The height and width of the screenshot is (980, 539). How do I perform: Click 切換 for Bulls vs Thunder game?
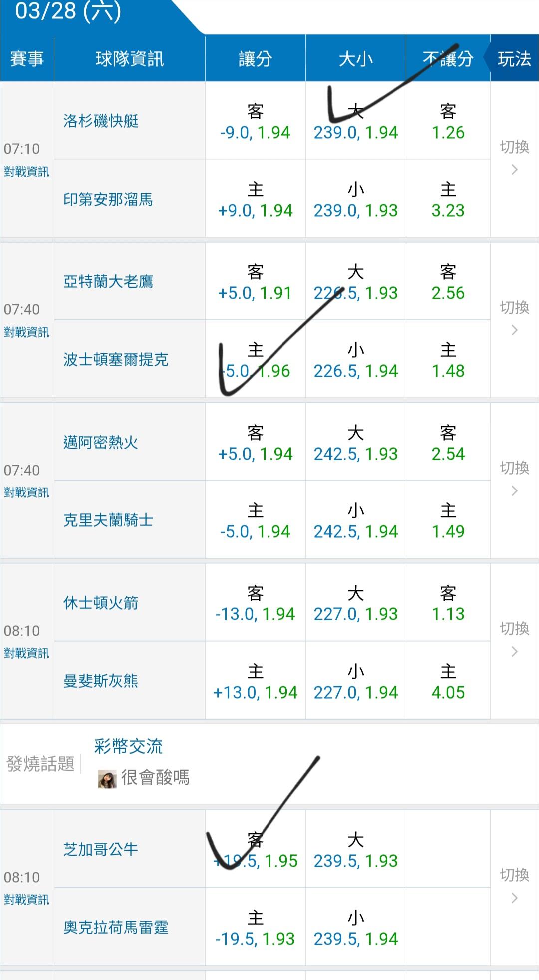514,886
